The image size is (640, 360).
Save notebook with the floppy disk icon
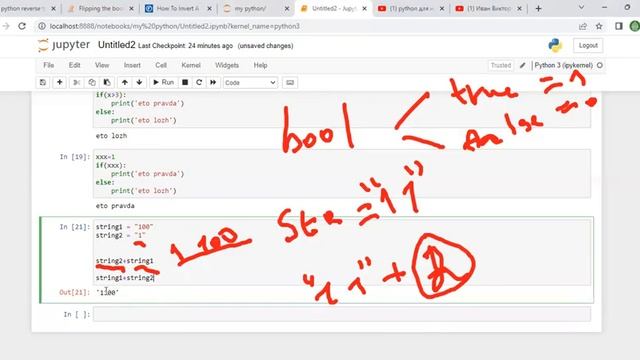pyautogui.click(x=43, y=82)
